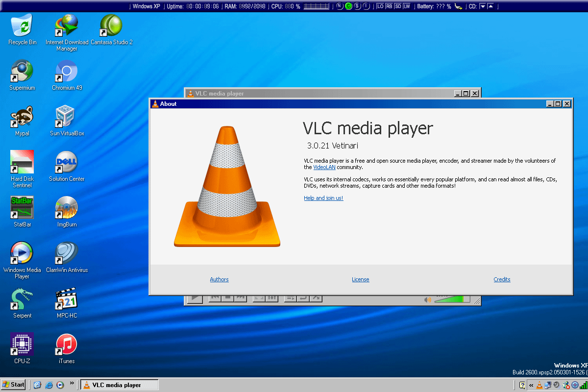Click the Windows XP label in StatBar
This screenshot has height=392, width=588.
tap(146, 6)
